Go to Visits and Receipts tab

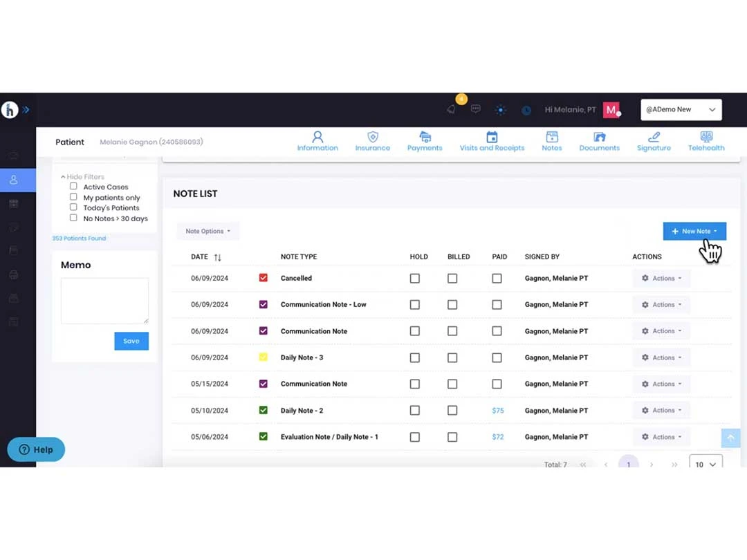click(x=492, y=142)
